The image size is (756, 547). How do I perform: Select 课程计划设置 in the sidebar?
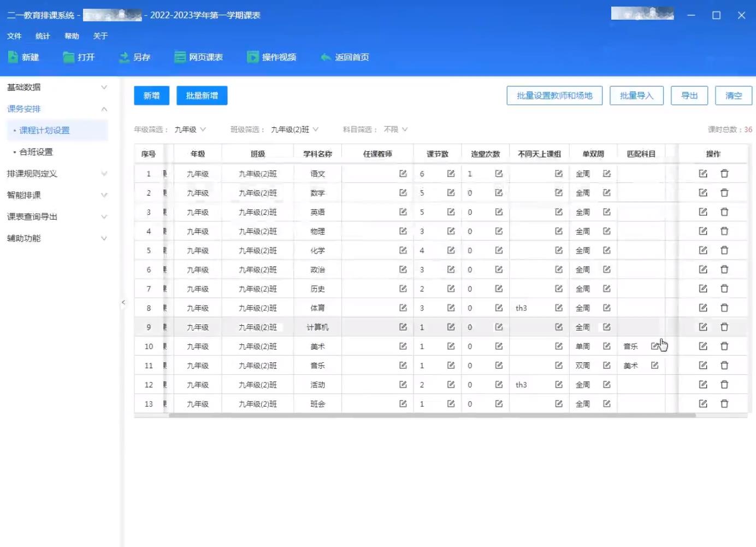(57, 131)
